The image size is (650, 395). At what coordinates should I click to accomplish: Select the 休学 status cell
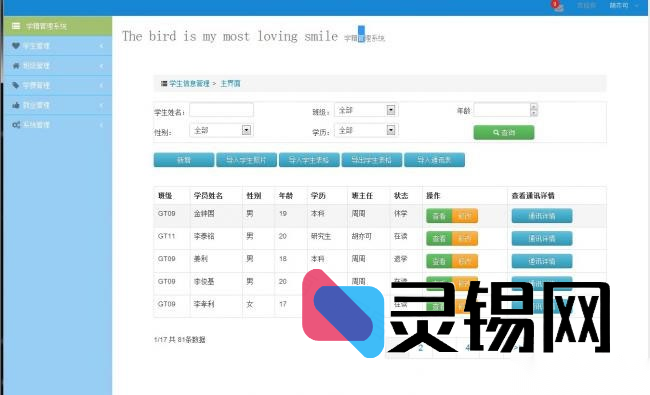(x=401, y=214)
